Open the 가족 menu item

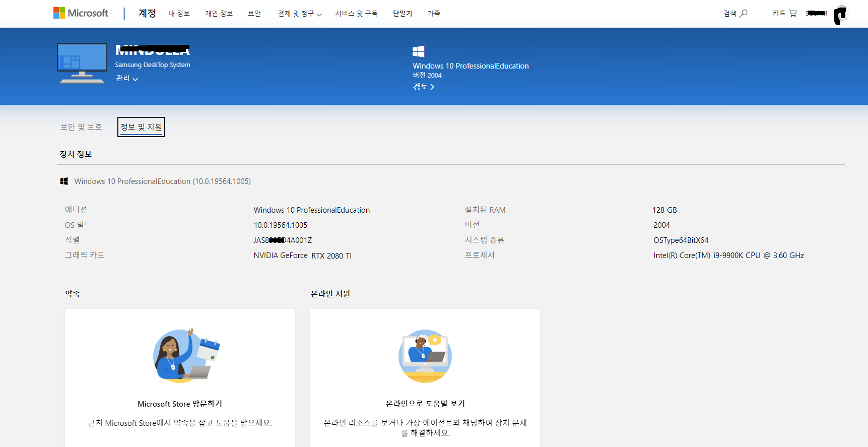pyautogui.click(x=434, y=14)
